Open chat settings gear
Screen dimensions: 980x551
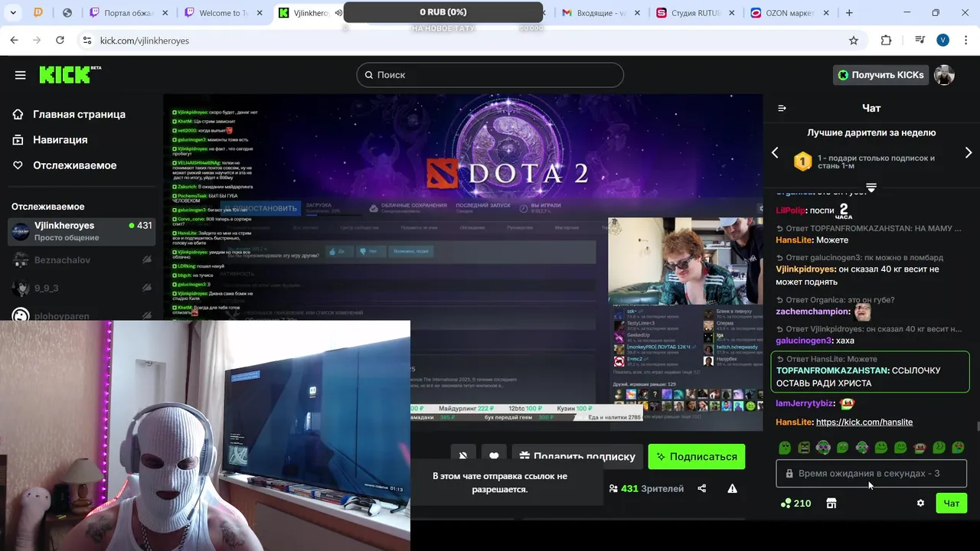[920, 504]
